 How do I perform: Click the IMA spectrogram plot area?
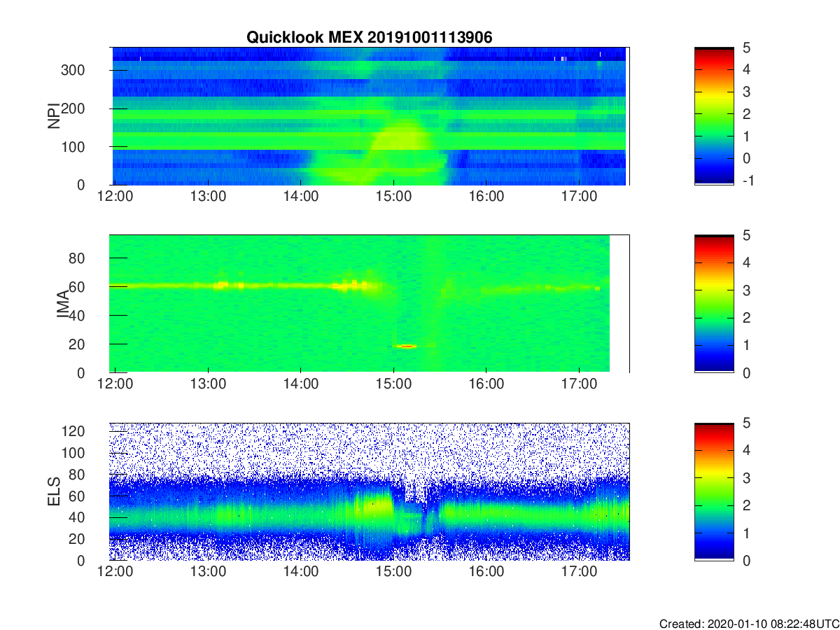[x=370, y=304]
